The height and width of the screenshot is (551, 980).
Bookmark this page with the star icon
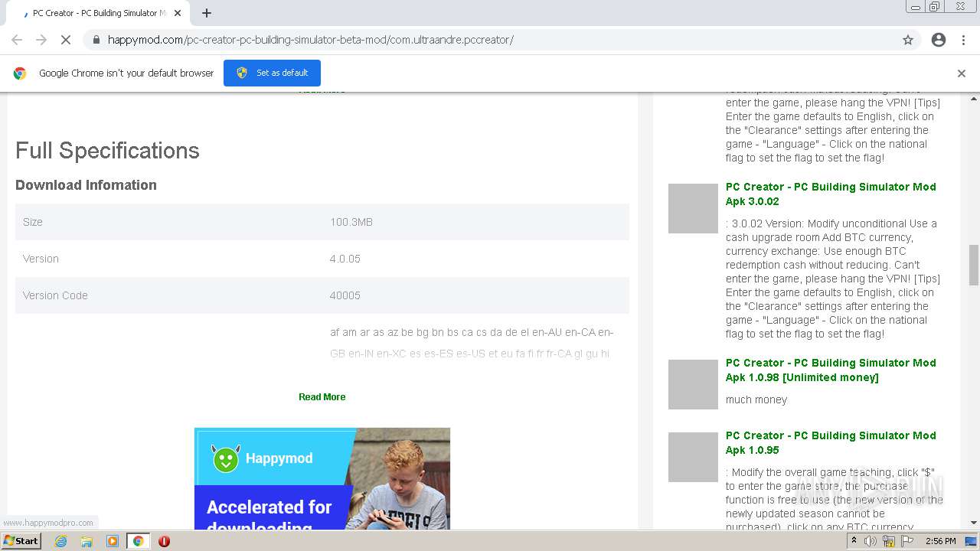[908, 40]
